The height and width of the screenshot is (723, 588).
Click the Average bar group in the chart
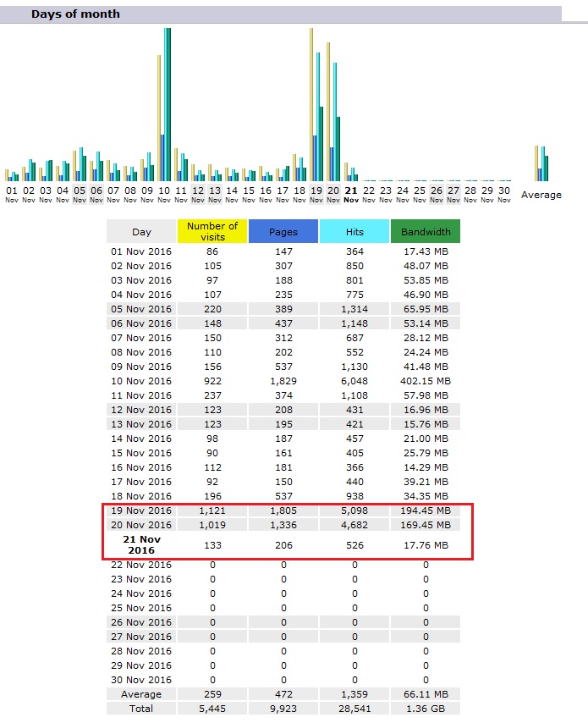[541, 163]
